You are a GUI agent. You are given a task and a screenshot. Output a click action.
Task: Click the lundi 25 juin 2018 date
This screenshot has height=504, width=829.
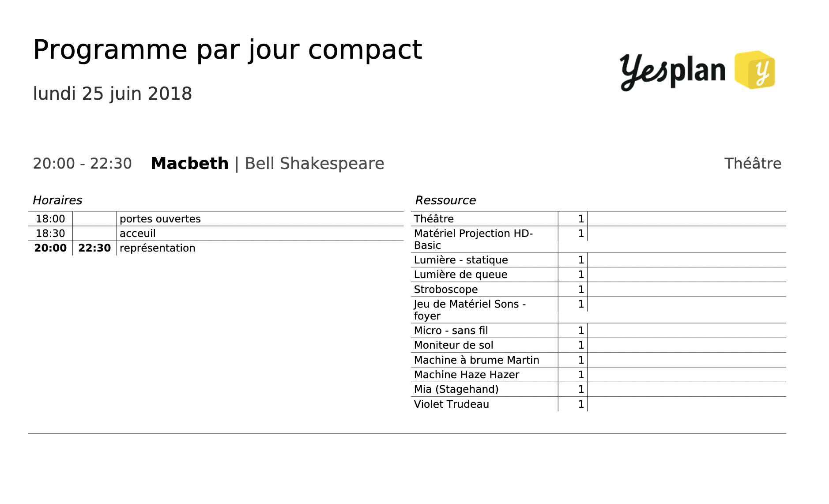113,94
